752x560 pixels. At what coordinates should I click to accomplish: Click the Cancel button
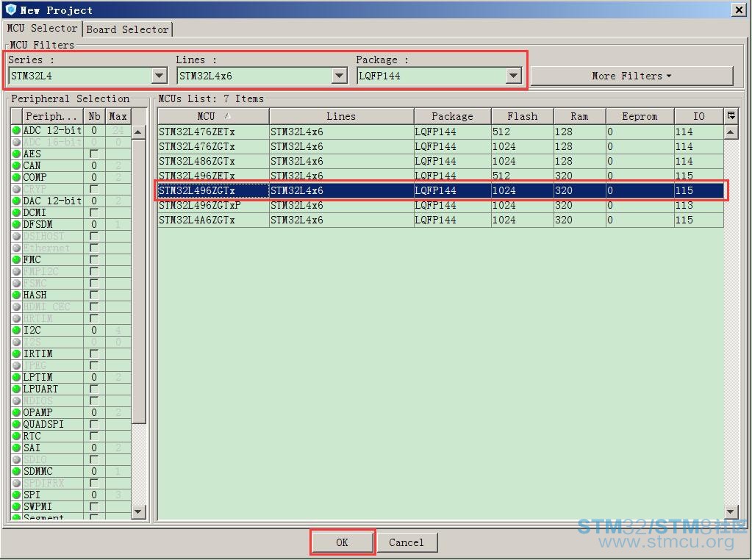(407, 542)
